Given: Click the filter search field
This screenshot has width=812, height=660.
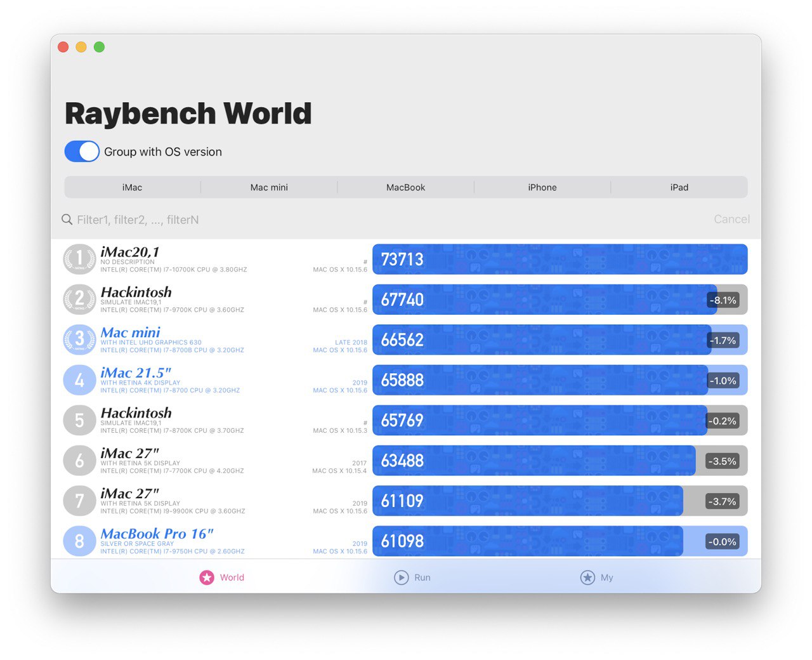Looking at the screenshot, I should point(384,220).
